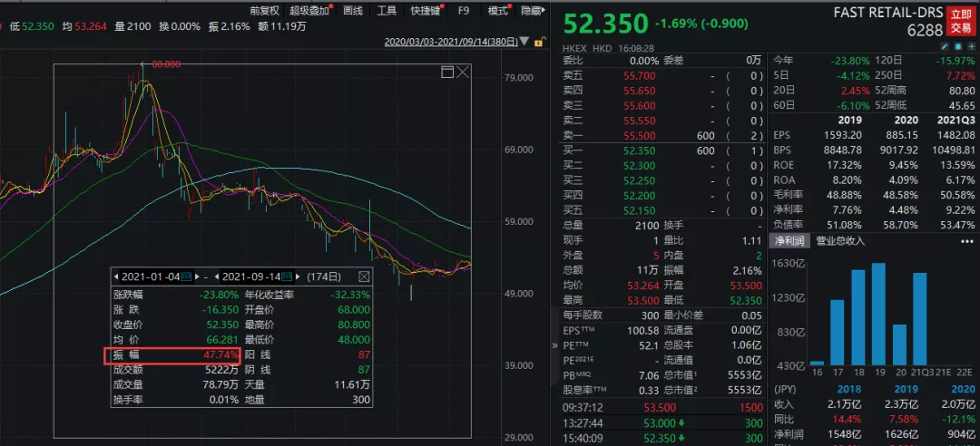Screen dimensions: 980x446
Task: Click the pencil edit icon under stock code
Action: pyautogui.click(x=945, y=45)
